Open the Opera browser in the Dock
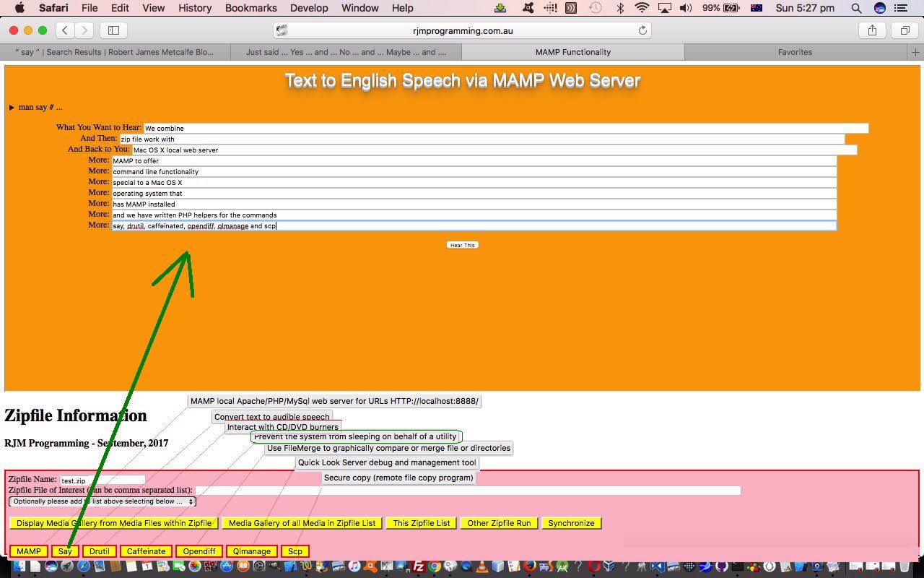This screenshot has height=578, width=924. 594,567
